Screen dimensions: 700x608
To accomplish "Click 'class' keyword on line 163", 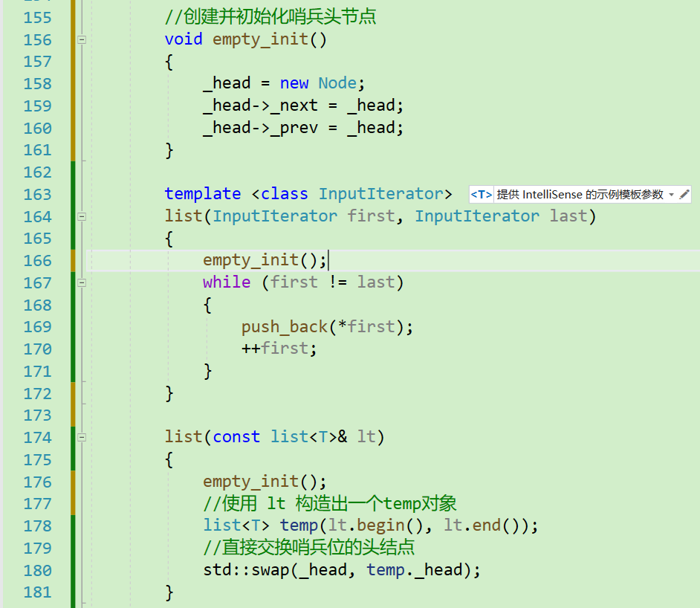I will [285, 194].
